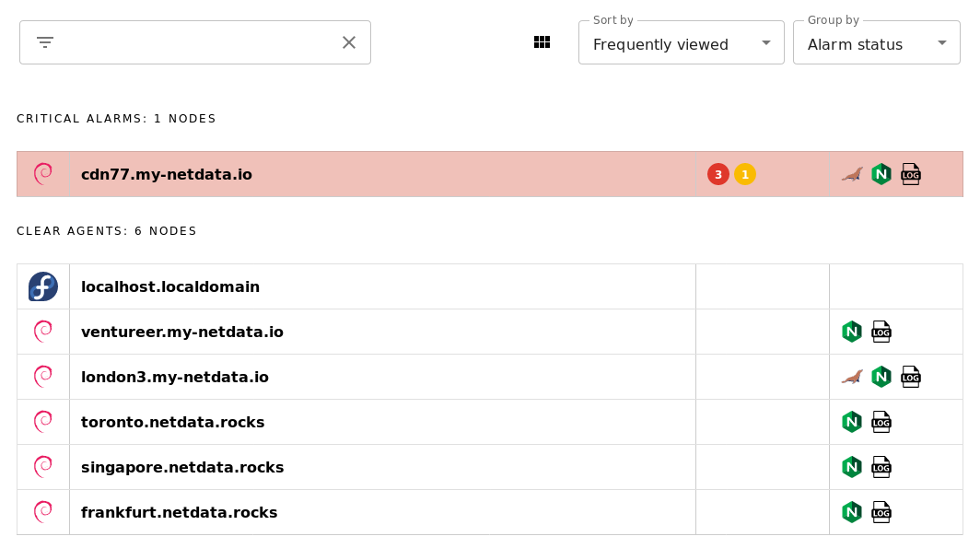The image size is (980, 560).
Task: Click MySQL dolphin icon in london3 row
Action: tap(852, 377)
